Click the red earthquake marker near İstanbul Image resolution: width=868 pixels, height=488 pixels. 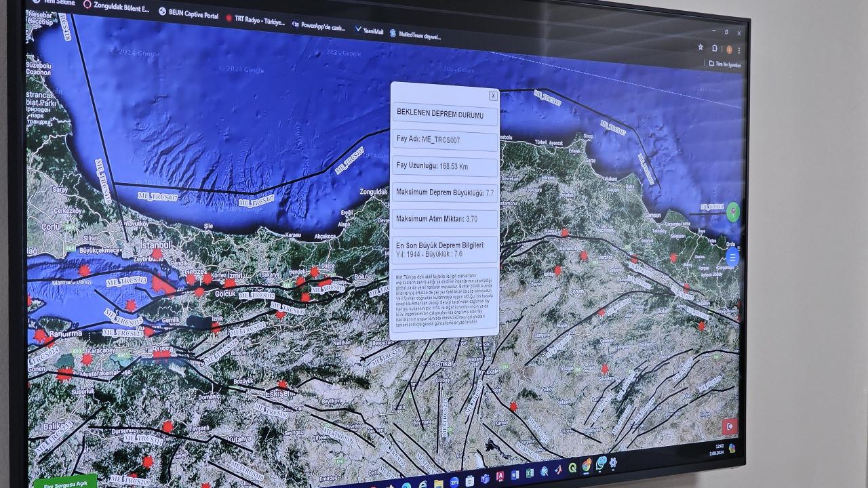157,253
